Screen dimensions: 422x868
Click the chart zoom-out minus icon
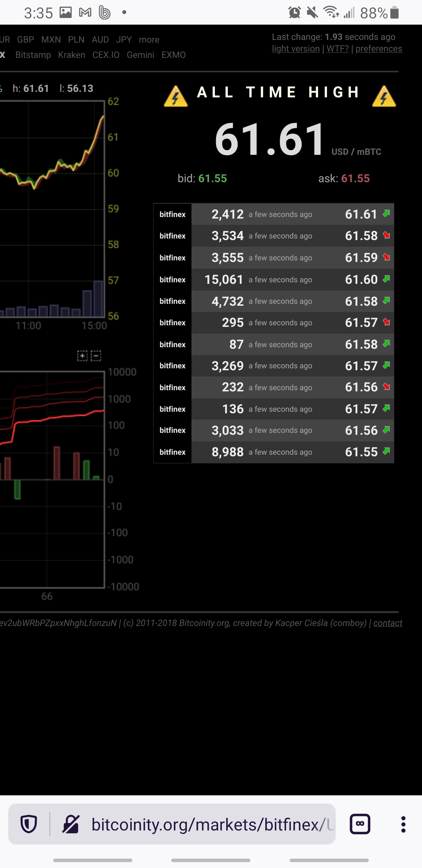pos(96,356)
